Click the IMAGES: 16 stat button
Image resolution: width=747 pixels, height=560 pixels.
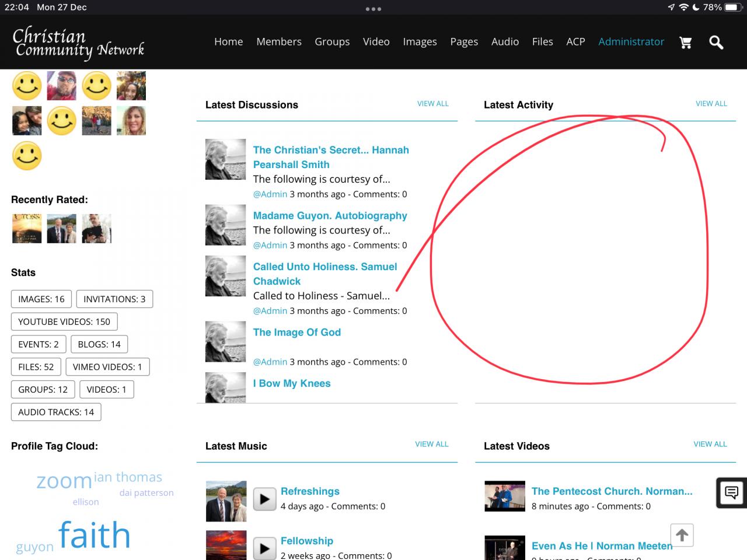[41, 299]
